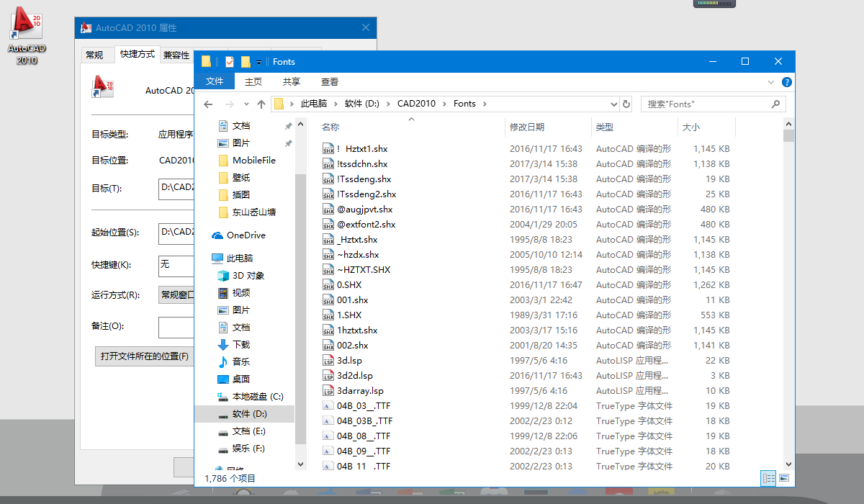Switch to large thumbnails view icon
864x504 pixels.
click(x=783, y=477)
